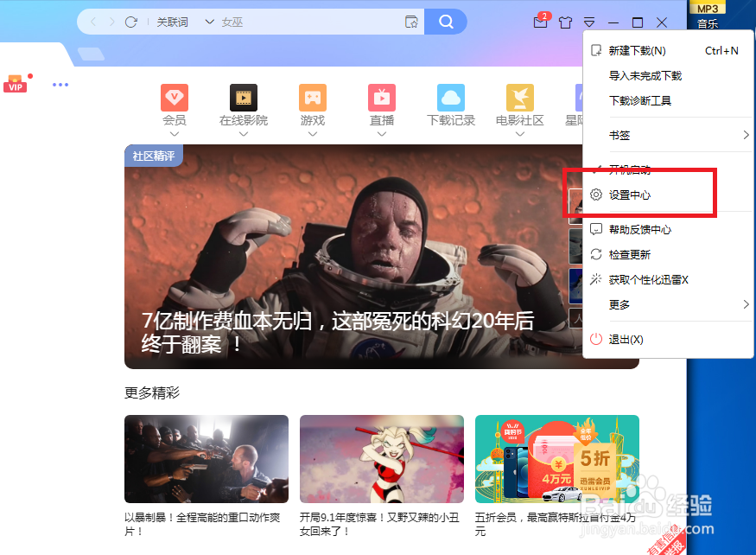Toggle the main menu triangle icon
The width and height of the screenshot is (756, 555).
tap(589, 22)
